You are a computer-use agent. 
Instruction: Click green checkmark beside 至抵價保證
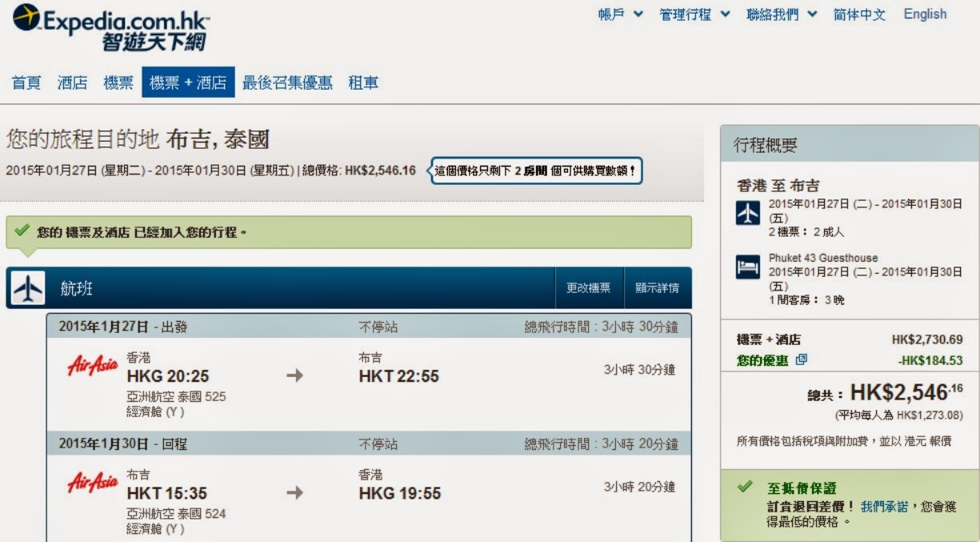coord(745,486)
